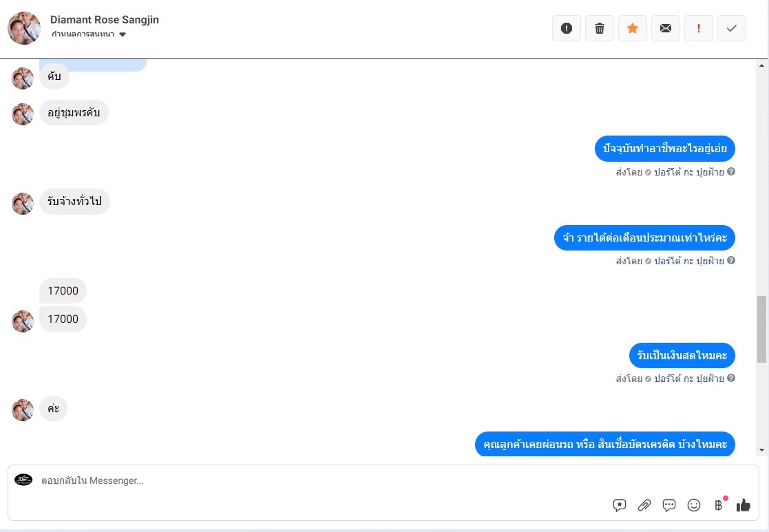Image resolution: width=769 pixels, height=532 pixels.
Task: Mark the conversation as spam
Action: pyautogui.click(x=567, y=28)
